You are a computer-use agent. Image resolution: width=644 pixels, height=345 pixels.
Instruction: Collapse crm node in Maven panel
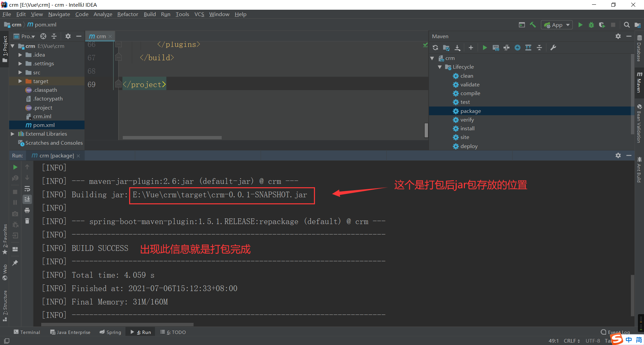pos(432,58)
